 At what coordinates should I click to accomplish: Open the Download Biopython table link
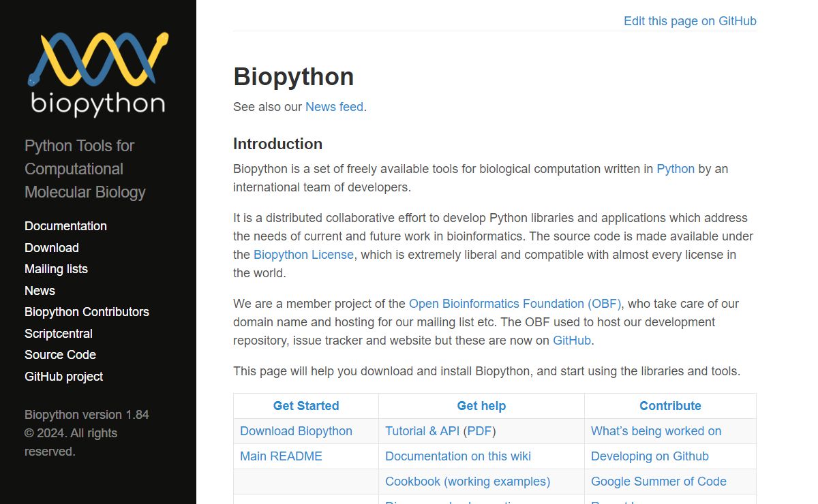click(x=296, y=431)
